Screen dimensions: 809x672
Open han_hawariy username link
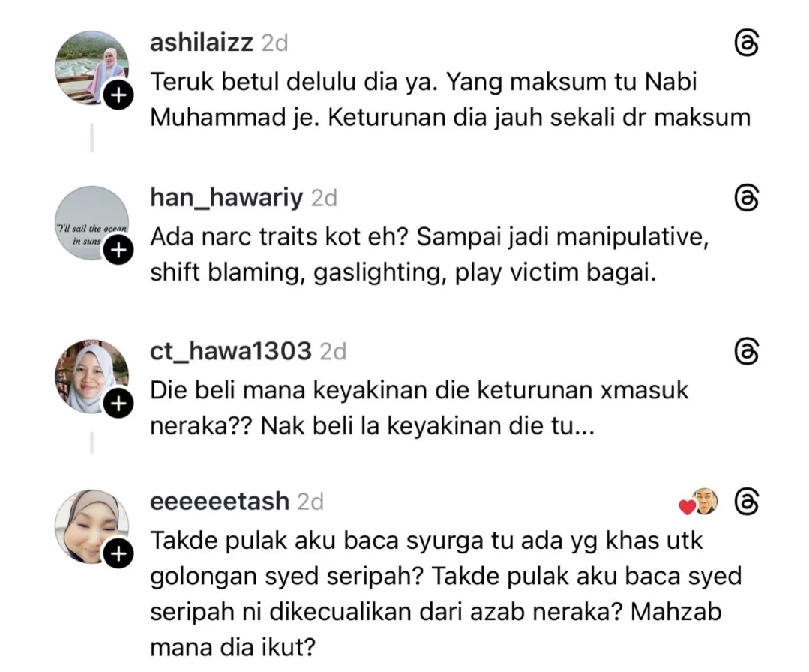click(x=226, y=198)
